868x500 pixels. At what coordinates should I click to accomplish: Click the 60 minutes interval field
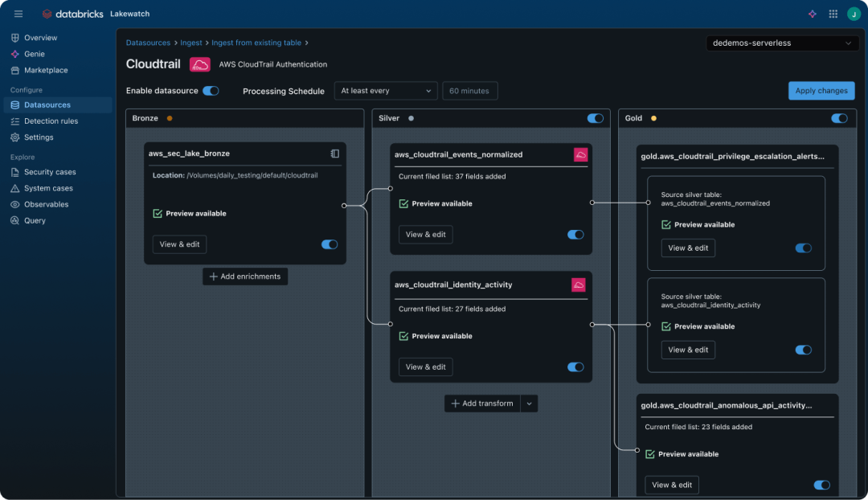pos(470,91)
